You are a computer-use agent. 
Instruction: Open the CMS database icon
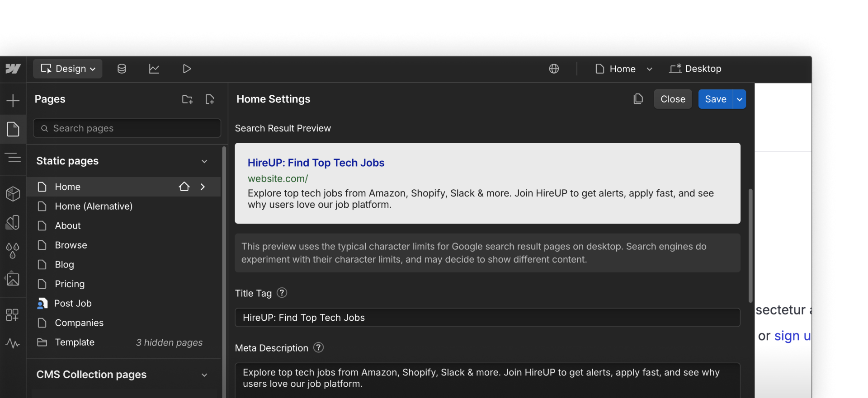122,69
